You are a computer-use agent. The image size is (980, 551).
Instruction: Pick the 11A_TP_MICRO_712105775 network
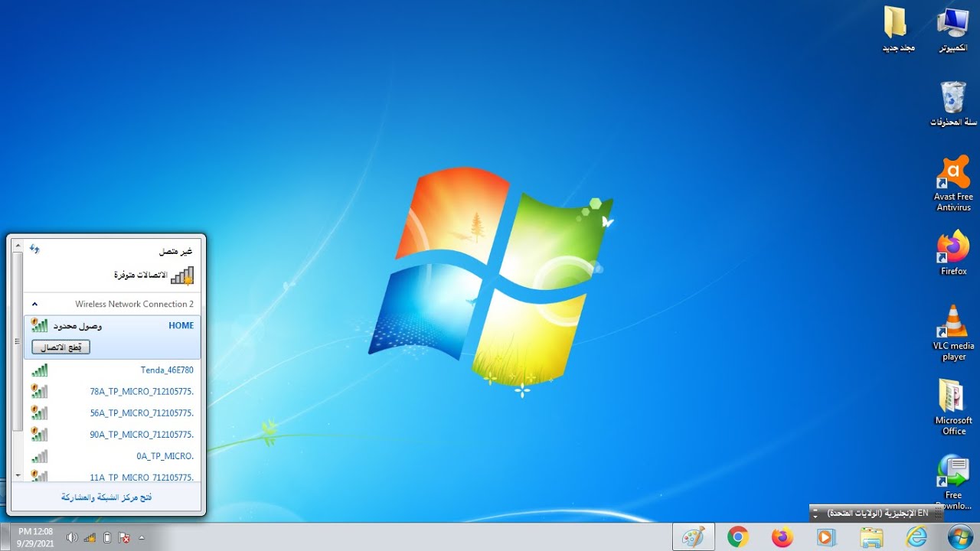click(113, 475)
